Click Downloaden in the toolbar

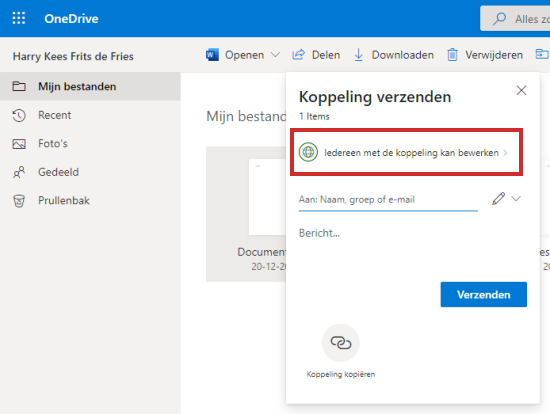[403, 55]
